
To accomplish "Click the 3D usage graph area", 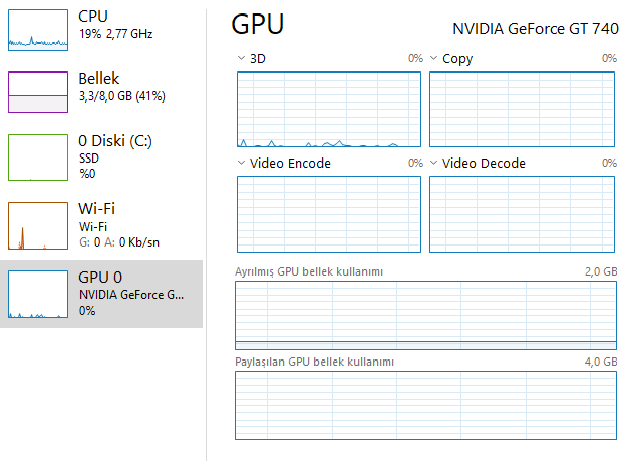I will (328, 109).
